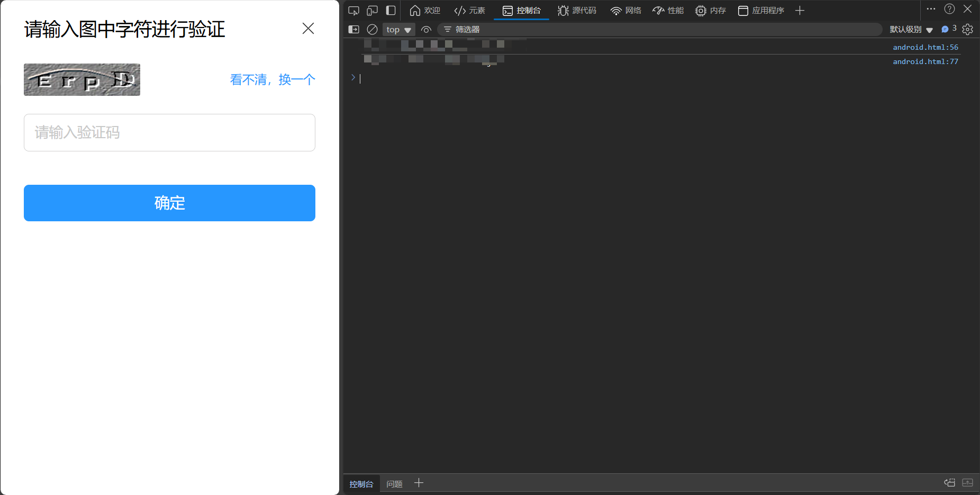Click the 请输入验证码 input field
Image resolution: width=980 pixels, height=495 pixels.
pyautogui.click(x=169, y=132)
